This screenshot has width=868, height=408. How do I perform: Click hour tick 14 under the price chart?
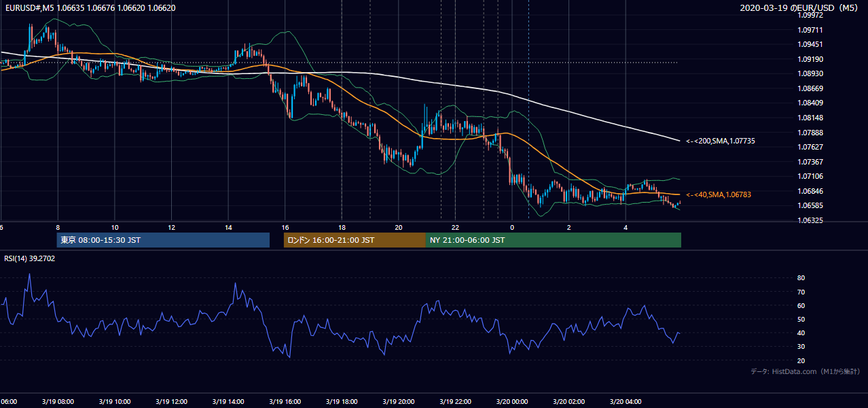tap(228, 227)
